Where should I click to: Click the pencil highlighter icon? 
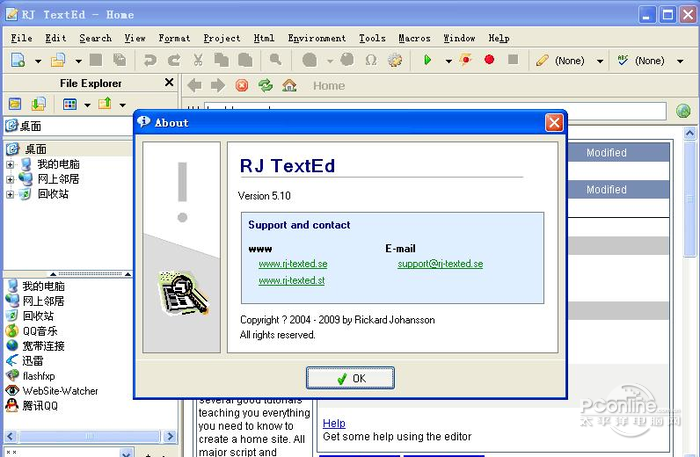click(542, 60)
